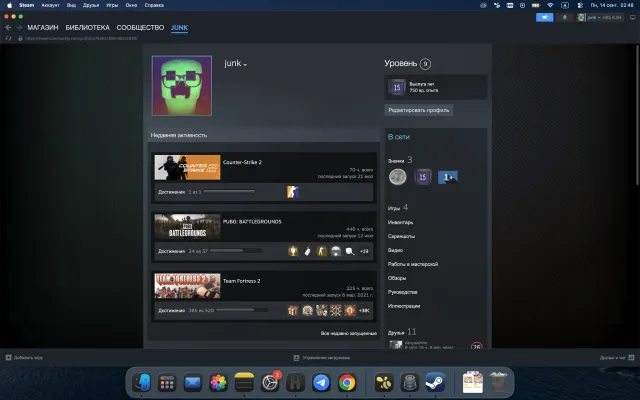This screenshot has width=640, height=400.
Task: Click the profile level 9 circle
Action: tap(425, 64)
